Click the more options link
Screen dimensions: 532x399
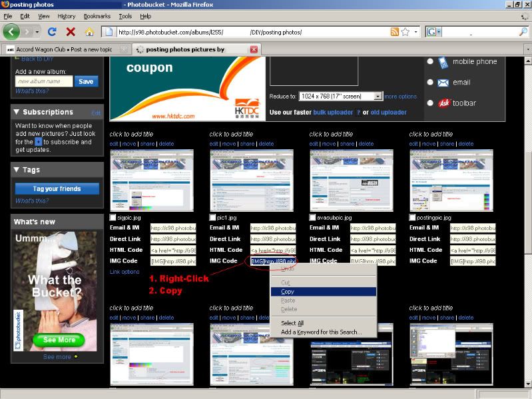pyautogui.click(x=400, y=97)
